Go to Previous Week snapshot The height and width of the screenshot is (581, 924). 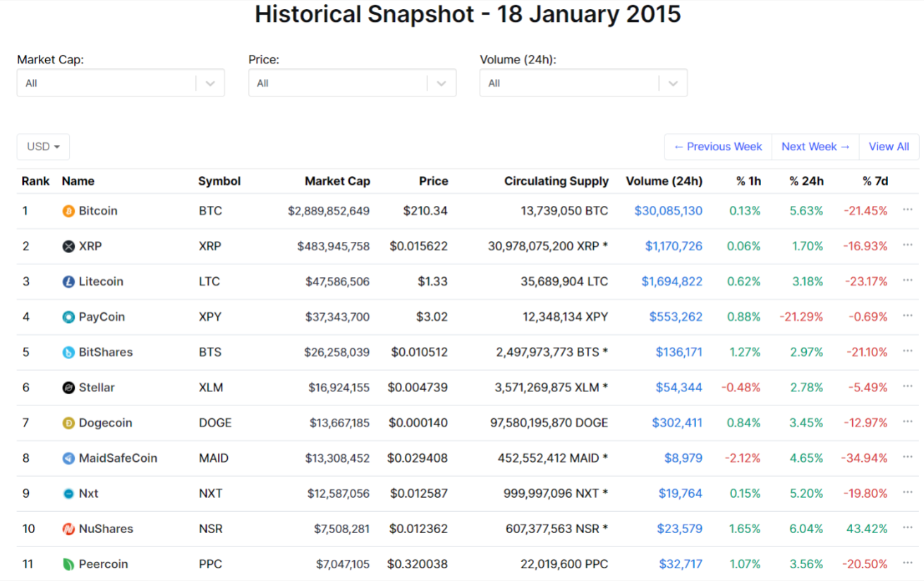click(x=718, y=147)
